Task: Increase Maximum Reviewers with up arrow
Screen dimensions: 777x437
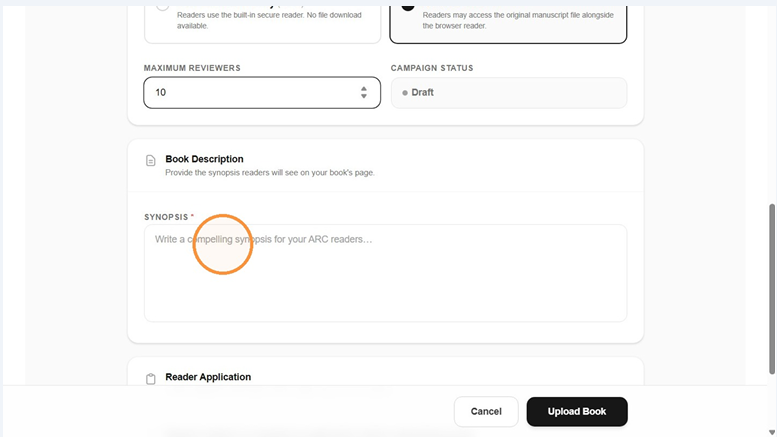Action: [x=364, y=89]
